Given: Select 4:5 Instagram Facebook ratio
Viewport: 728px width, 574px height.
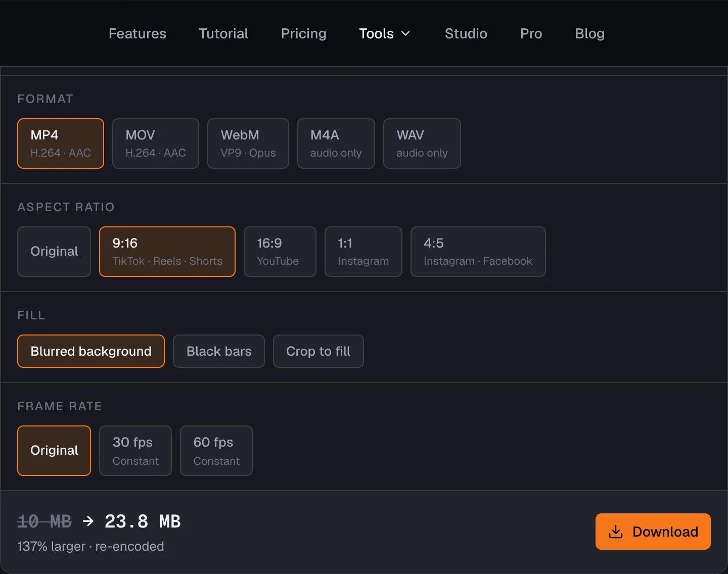Looking at the screenshot, I should 478,252.
